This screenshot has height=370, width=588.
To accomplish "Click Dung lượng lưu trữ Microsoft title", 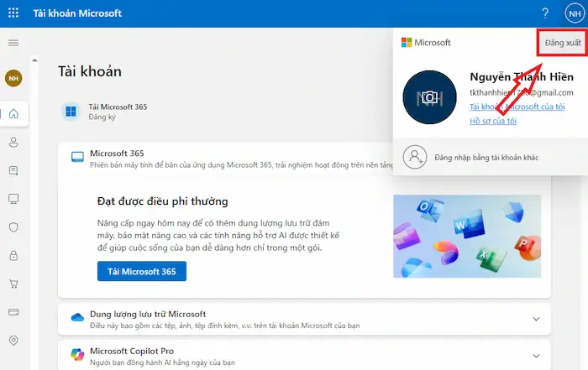I will 148,314.
